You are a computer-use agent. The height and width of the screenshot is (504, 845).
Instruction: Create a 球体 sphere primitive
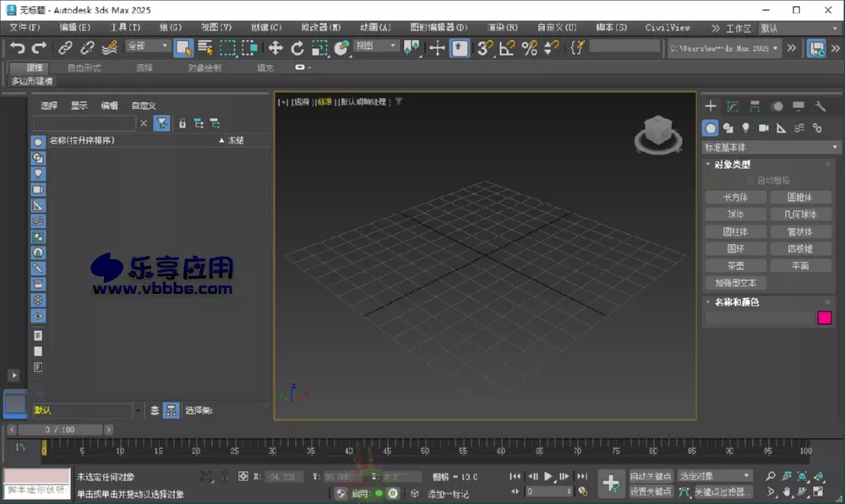tap(736, 214)
